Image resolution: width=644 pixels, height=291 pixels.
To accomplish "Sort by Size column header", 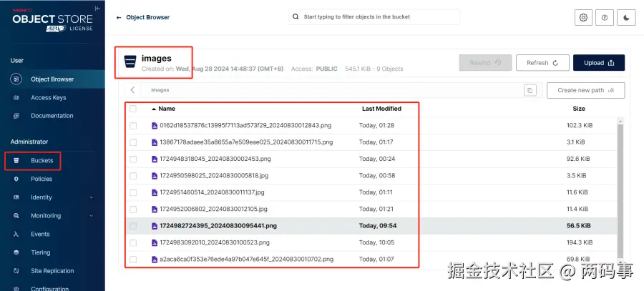I will [579, 109].
